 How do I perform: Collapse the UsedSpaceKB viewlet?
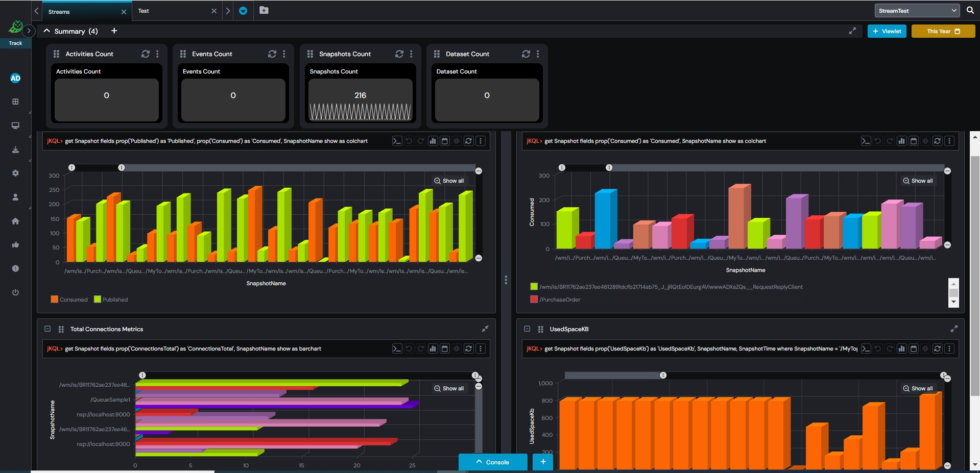527,329
